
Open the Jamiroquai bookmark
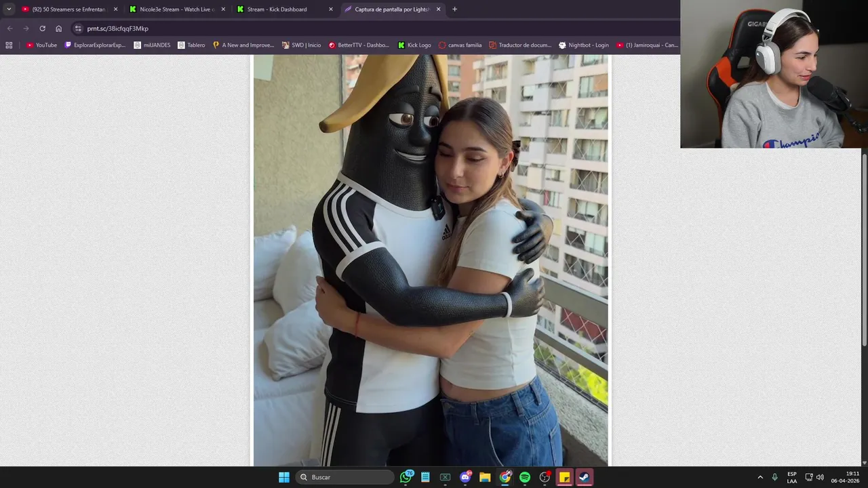[647, 45]
